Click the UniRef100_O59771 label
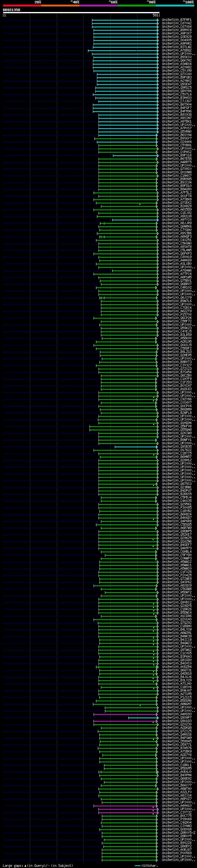Image resolution: width=197 pixels, height=868 pixels. click(177, 745)
